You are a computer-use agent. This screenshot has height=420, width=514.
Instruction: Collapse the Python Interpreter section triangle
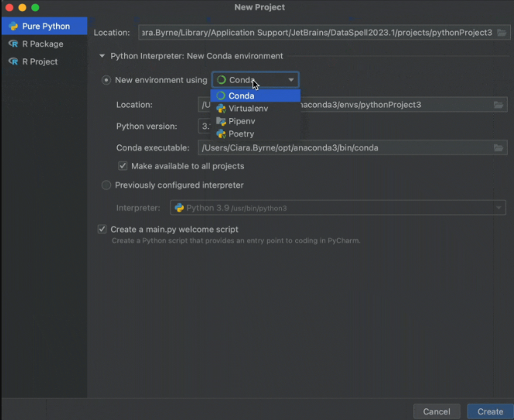pyautogui.click(x=102, y=56)
